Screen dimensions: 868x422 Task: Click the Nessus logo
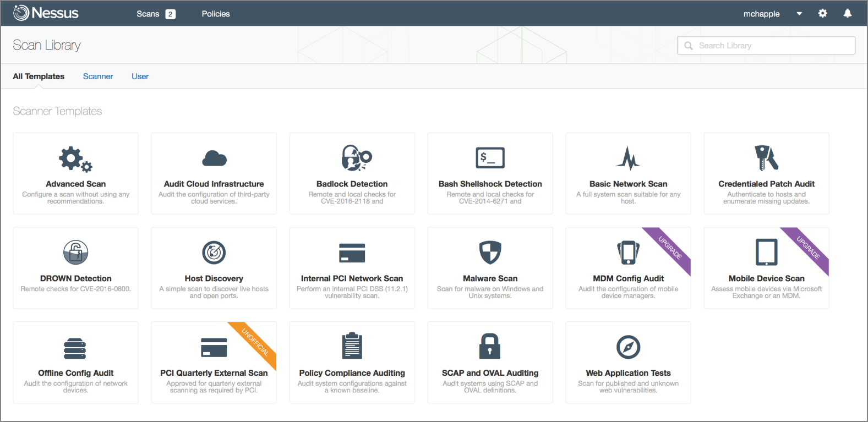point(46,13)
